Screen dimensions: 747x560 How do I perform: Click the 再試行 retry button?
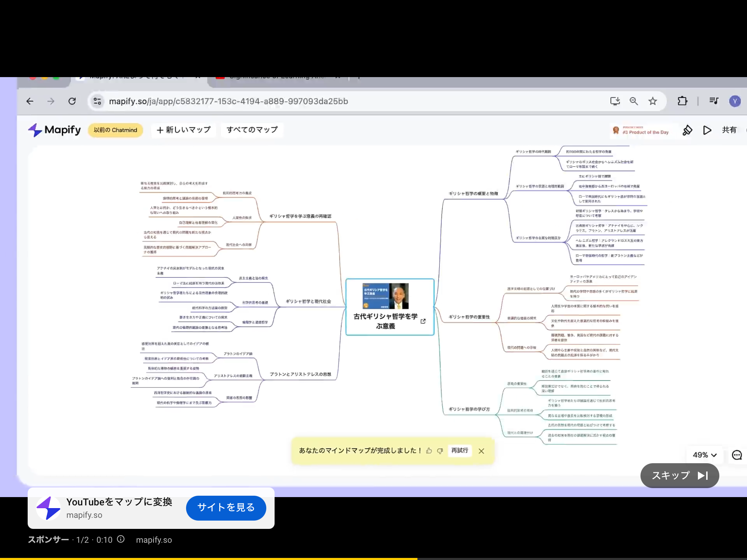pyautogui.click(x=460, y=450)
